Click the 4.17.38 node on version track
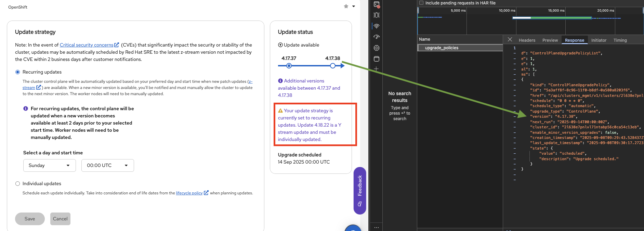 point(333,66)
